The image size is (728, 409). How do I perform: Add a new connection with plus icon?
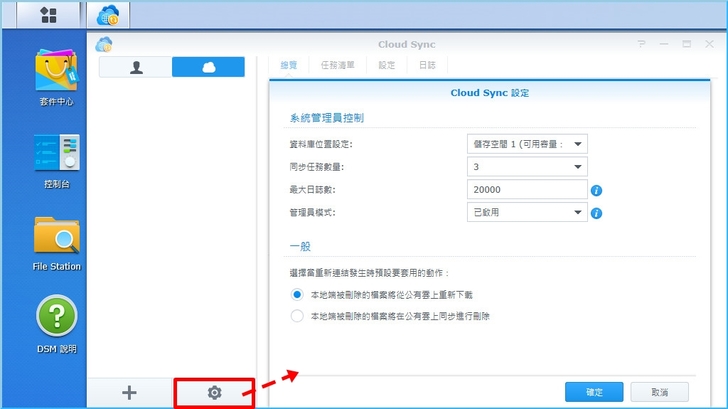click(130, 393)
